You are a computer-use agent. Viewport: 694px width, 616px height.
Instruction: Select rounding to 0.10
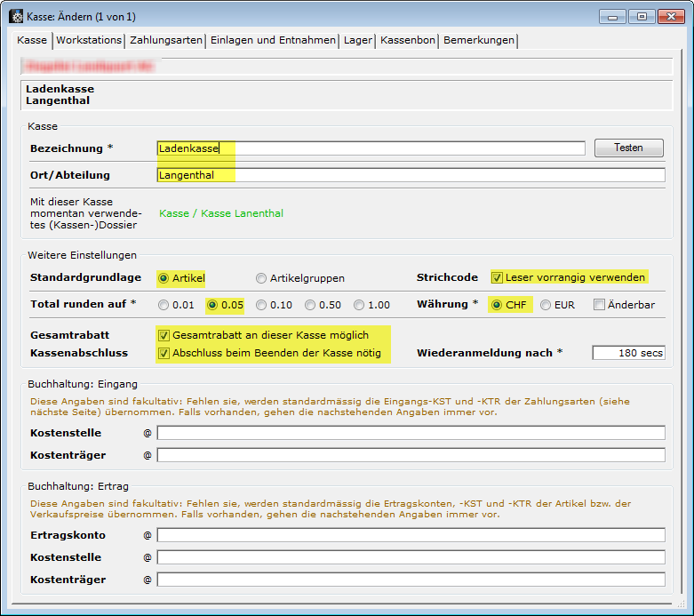pos(261,305)
